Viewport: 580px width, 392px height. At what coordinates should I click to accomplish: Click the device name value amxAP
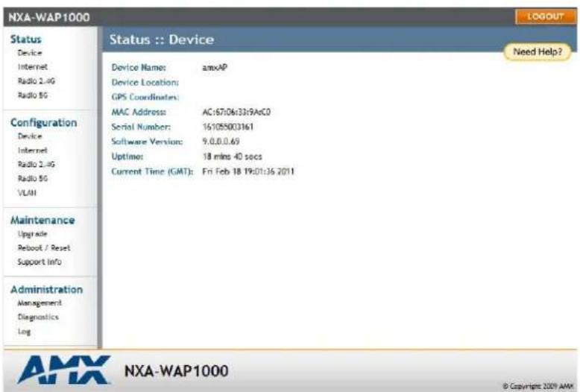[x=215, y=68]
